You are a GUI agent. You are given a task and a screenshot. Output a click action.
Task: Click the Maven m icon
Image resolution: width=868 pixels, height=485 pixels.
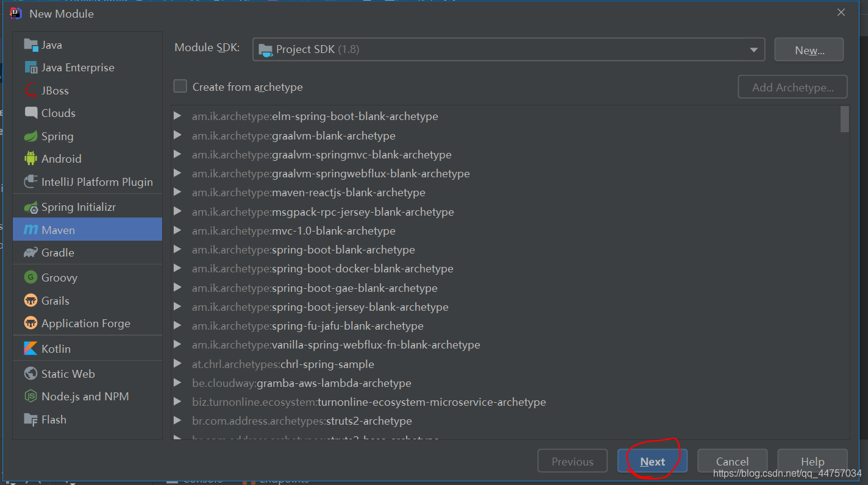pos(31,230)
